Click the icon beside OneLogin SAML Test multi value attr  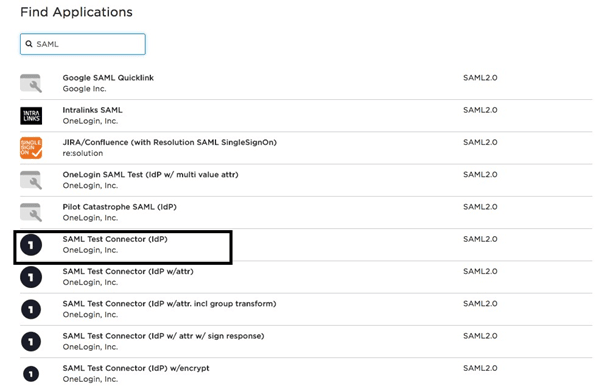click(31, 180)
